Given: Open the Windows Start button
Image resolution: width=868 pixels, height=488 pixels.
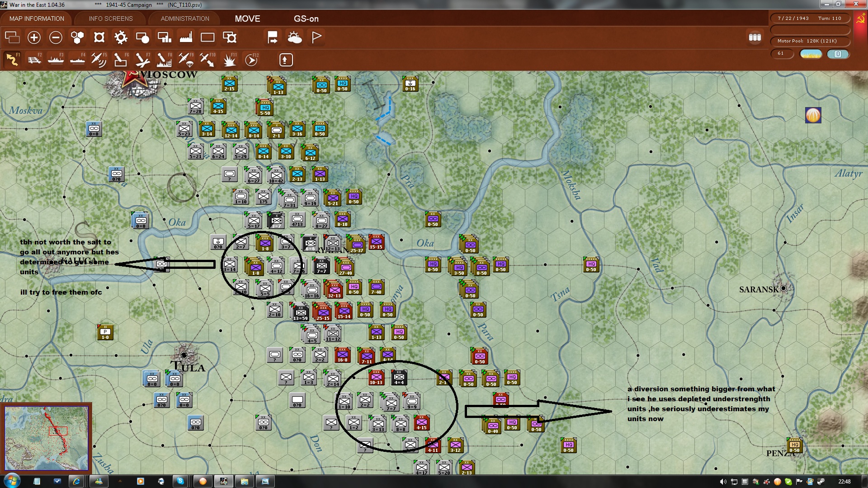Looking at the screenshot, I should (x=12, y=481).
